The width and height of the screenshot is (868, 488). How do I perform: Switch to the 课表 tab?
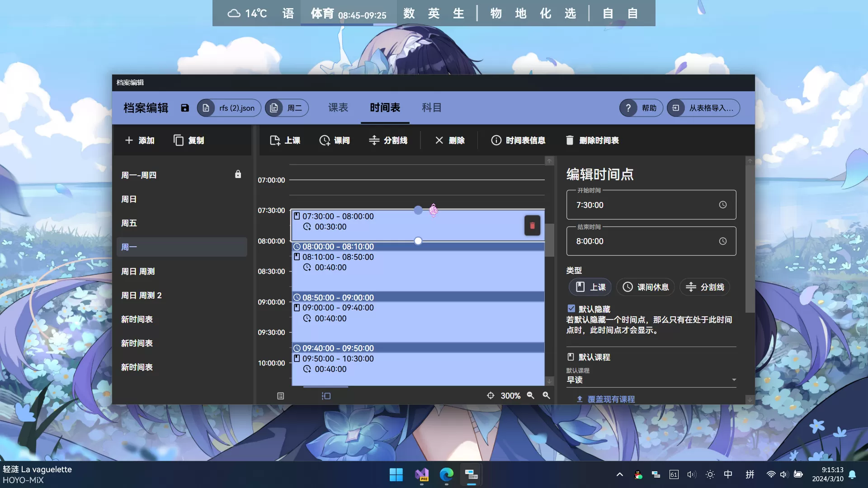pos(338,108)
